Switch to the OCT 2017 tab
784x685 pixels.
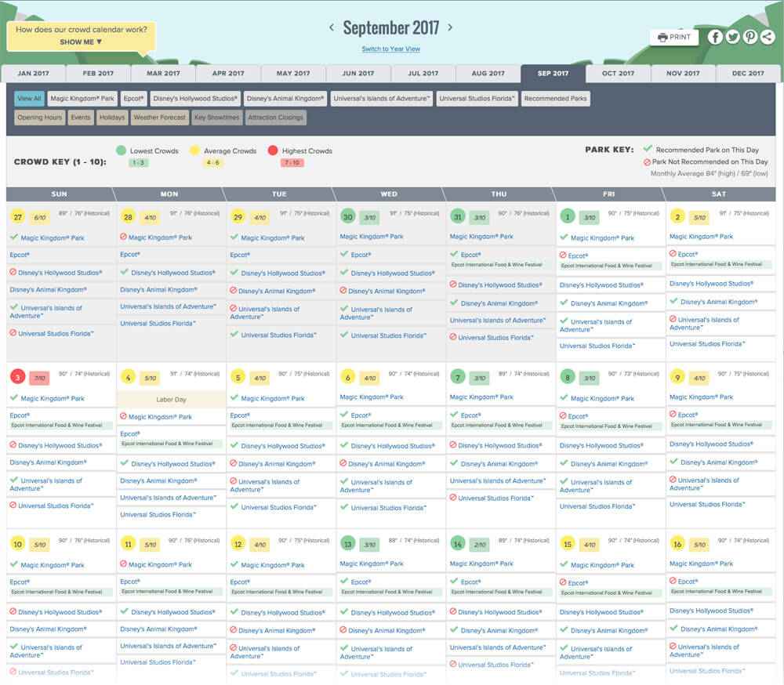(x=618, y=74)
